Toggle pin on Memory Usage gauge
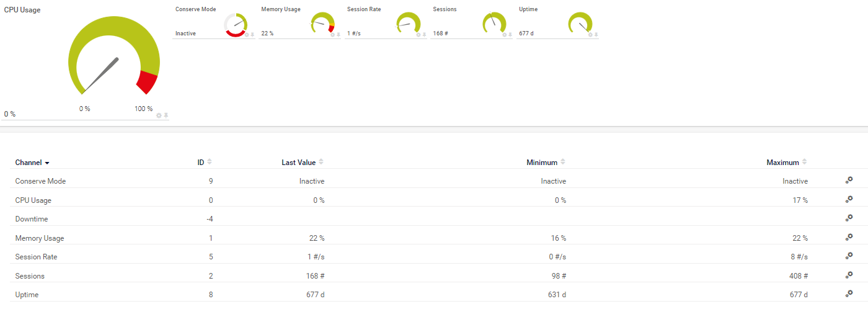868x309 pixels. pos(339,35)
